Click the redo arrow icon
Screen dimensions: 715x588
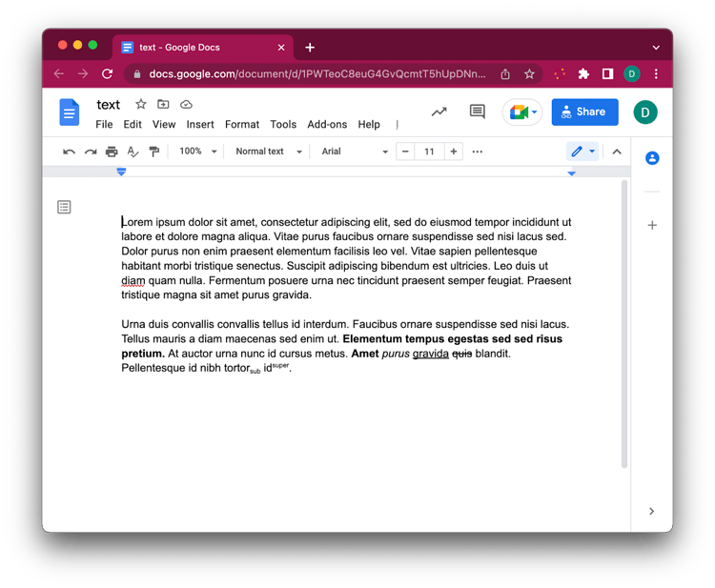coord(91,152)
